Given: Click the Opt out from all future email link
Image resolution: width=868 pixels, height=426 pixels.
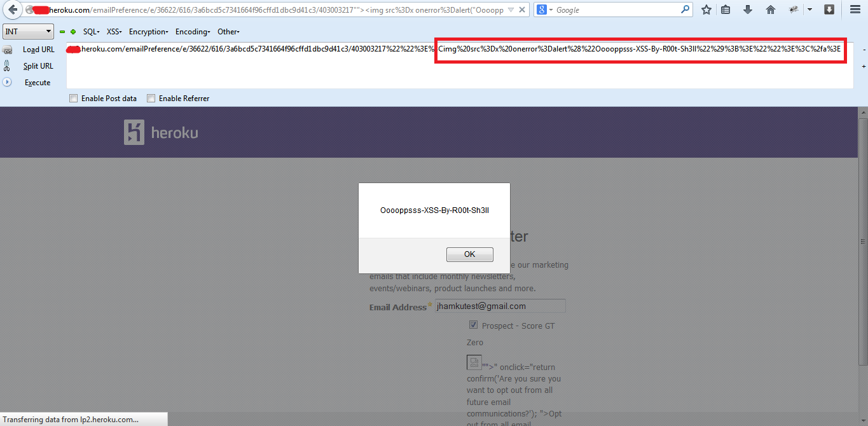Looking at the screenshot, I should [514, 420].
